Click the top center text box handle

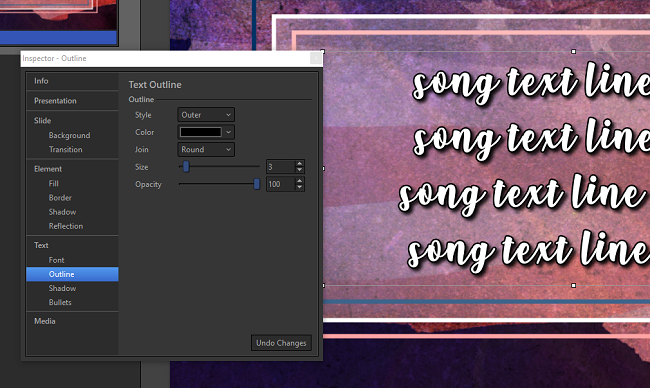[x=574, y=52]
